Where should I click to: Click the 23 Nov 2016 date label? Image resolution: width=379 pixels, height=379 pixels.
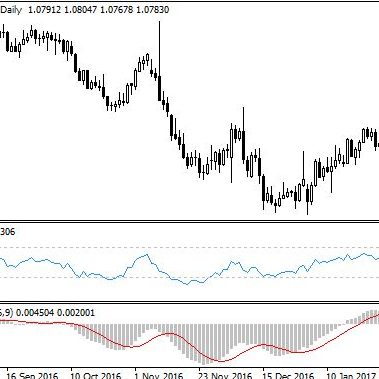click(225, 376)
